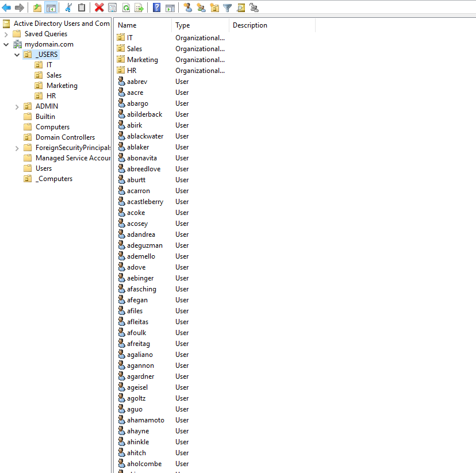Click the Back arrow in the toolbar
The height and width of the screenshot is (473, 476).
(x=7, y=7)
